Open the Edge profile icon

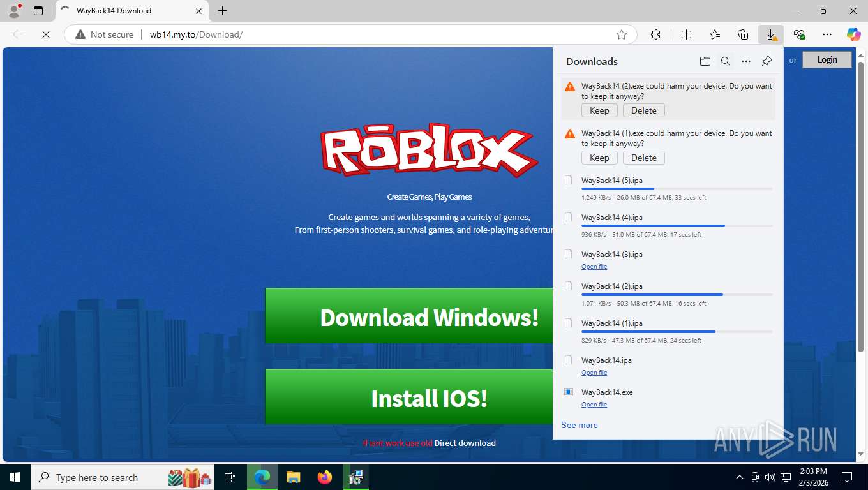[x=13, y=11]
